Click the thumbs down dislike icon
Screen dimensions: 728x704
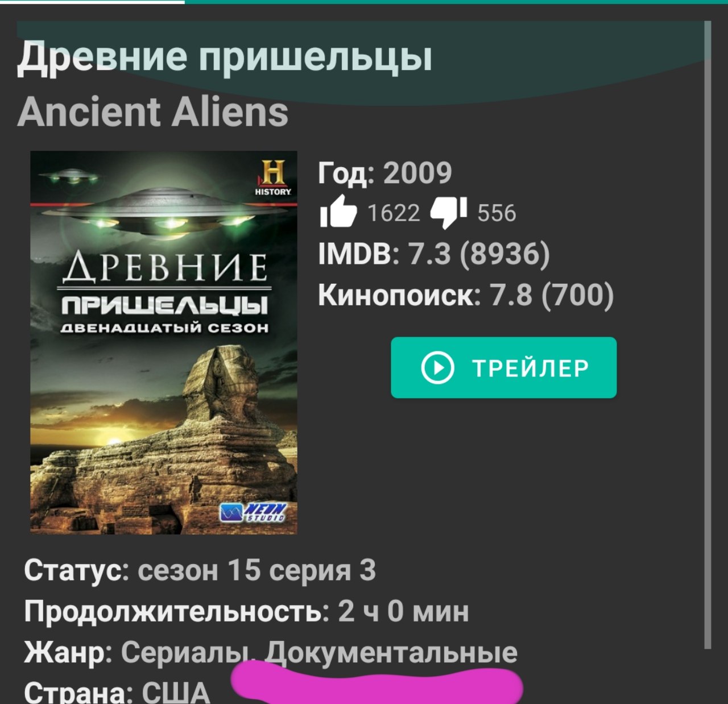point(449,213)
